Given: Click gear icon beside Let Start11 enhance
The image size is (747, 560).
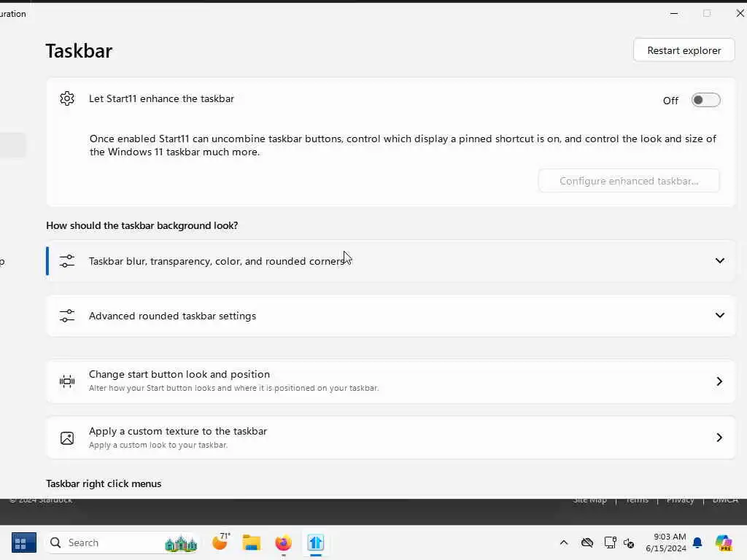Looking at the screenshot, I should 67,98.
